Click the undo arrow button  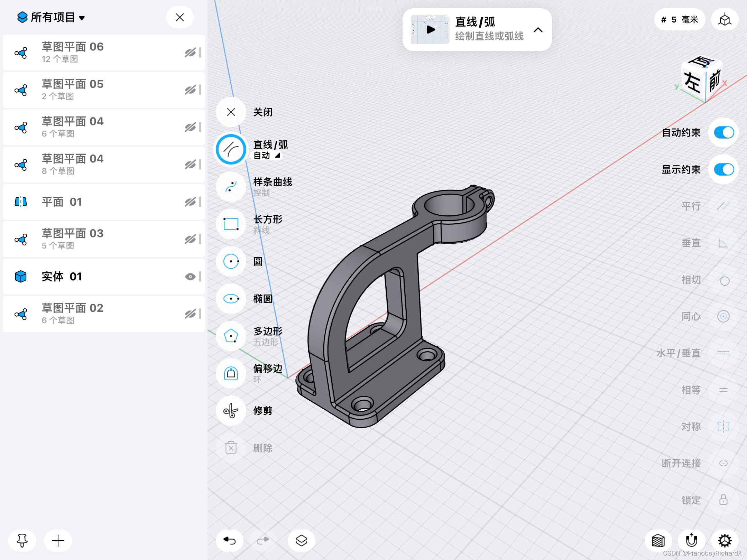tap(230, 540)
